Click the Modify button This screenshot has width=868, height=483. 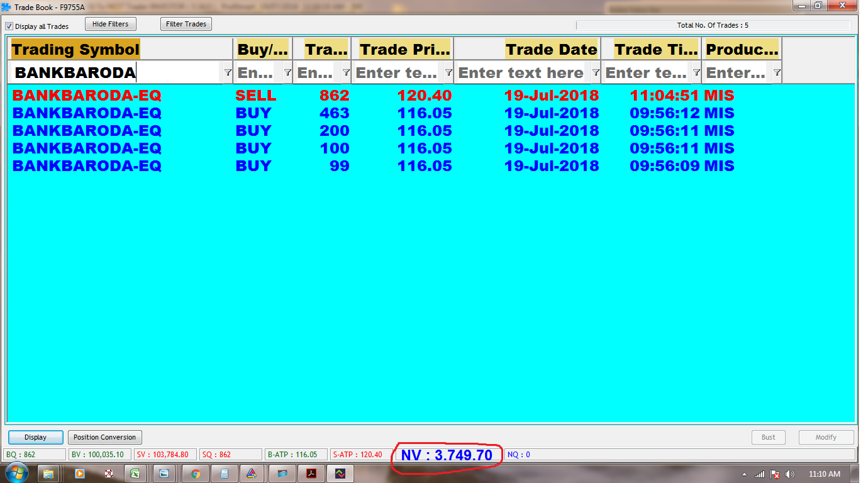(826, 437)
